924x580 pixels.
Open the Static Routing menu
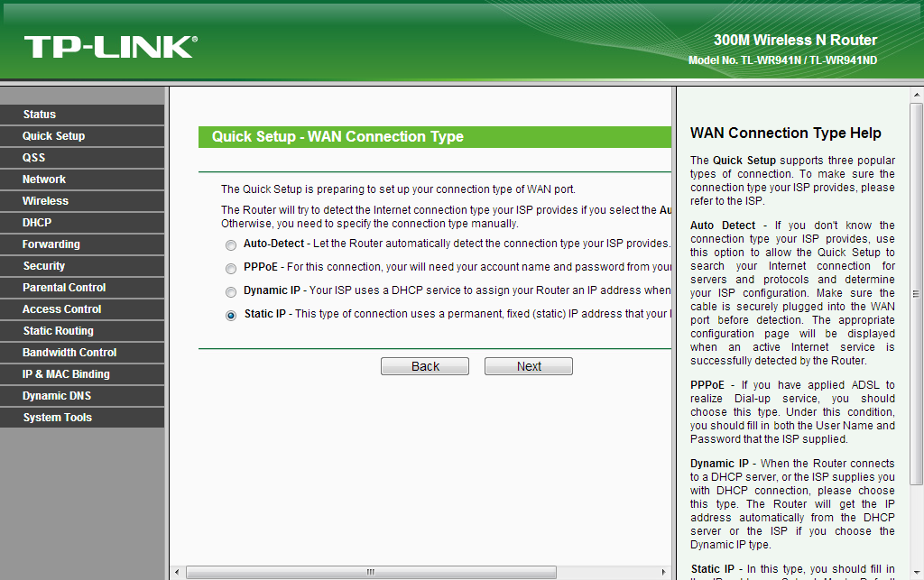[82, 331]
